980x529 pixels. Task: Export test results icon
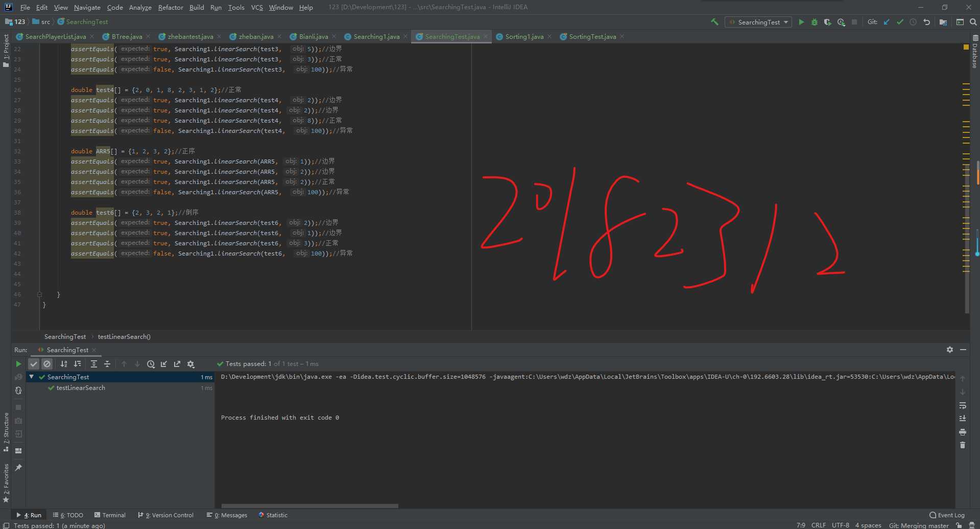177,364
